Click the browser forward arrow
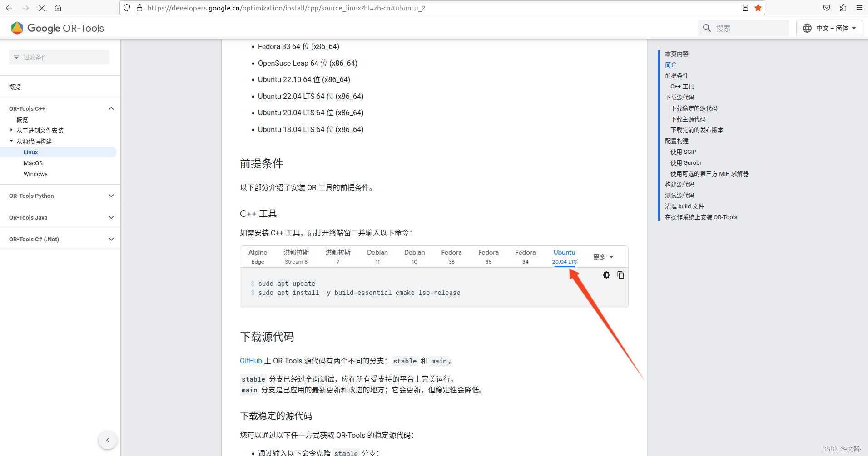 [x=25, y=8]
